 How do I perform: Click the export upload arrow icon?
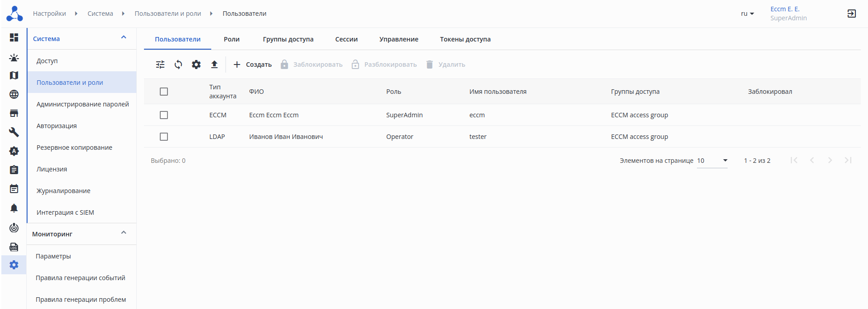(x=214, y=65)
